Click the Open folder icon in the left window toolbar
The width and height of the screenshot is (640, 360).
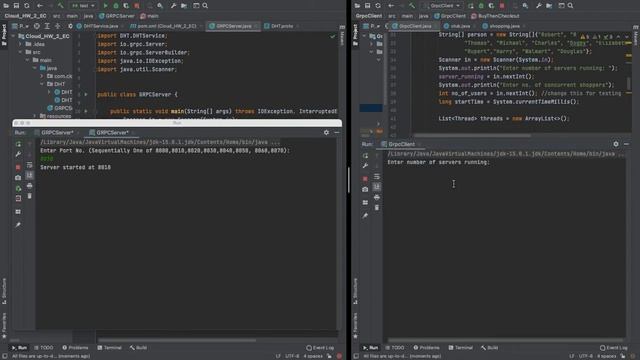tap(6, 6)
